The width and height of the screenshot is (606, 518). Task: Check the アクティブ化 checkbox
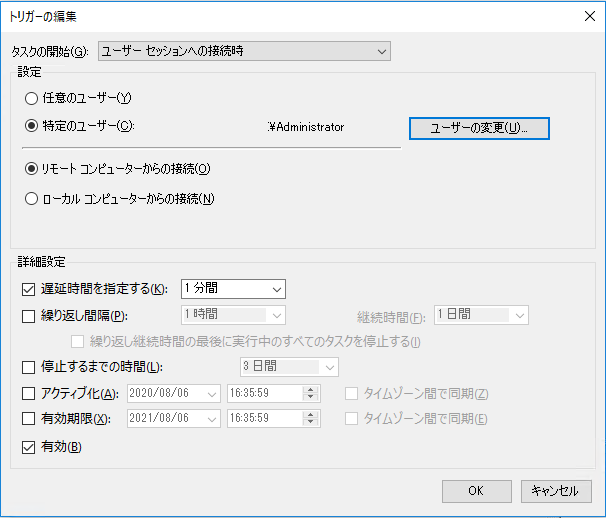(x=28, y=393)
